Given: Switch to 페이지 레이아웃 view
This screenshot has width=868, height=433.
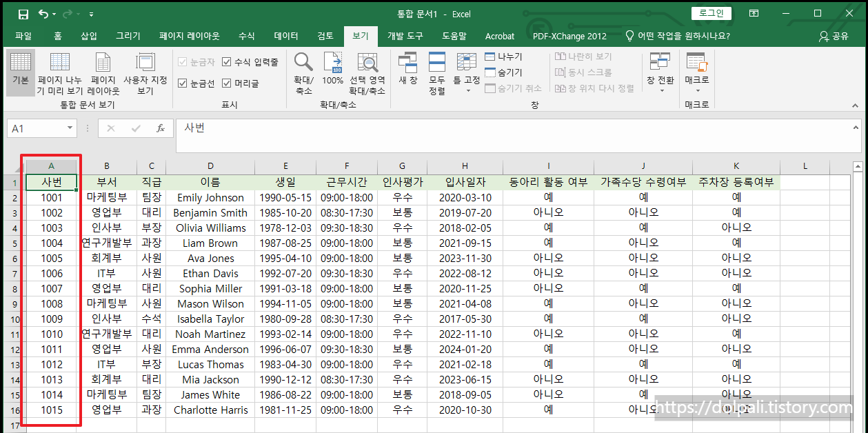Looking at the screenshot, I should pyautogui.click(x=103, y=72).
